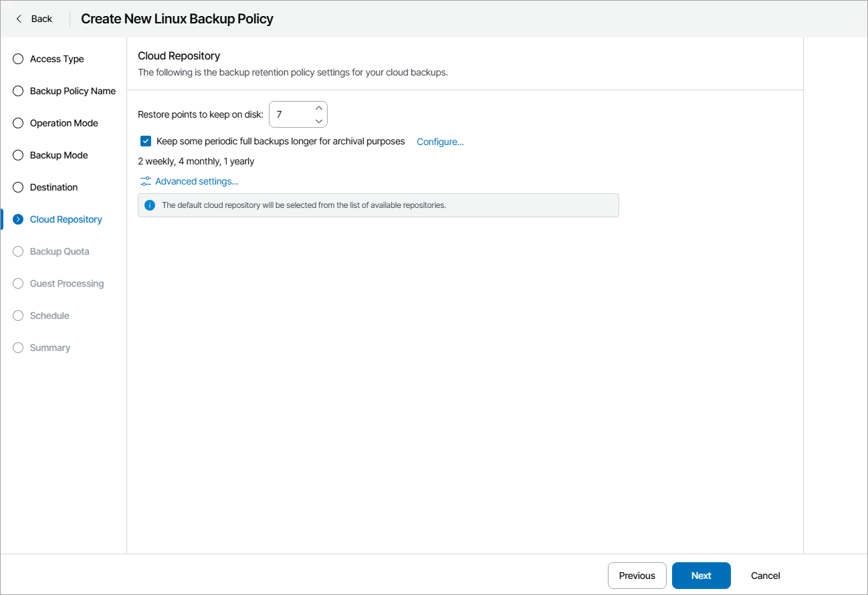Click the Operation Mode step circle

pyautogui.click(x=18, y=123)
